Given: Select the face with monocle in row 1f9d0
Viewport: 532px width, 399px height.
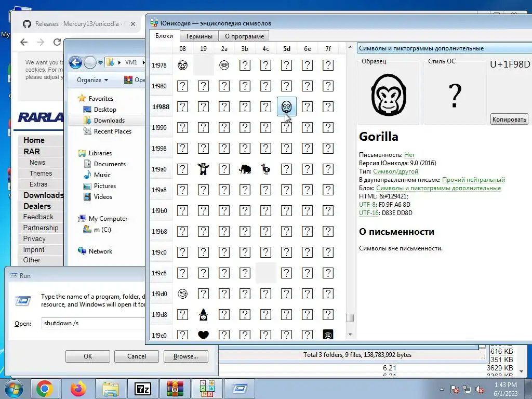Looking at the screenshot, I should coord(182,294).
